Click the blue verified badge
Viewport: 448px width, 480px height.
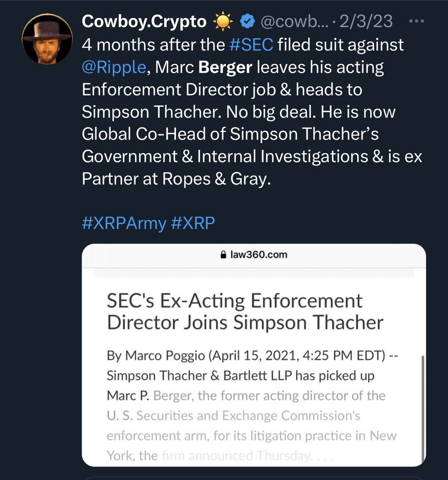248,22
